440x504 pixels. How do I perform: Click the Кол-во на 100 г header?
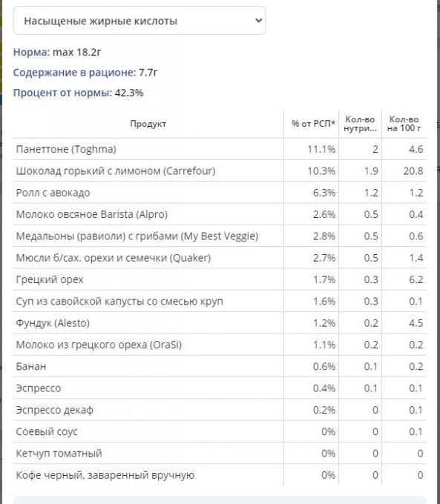pos(404,124)
